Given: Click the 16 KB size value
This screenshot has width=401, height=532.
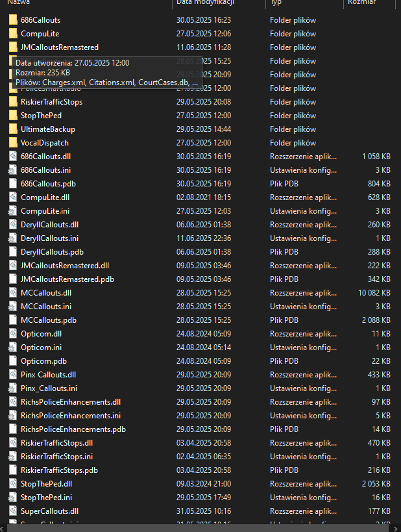Looking at the screenshot, I should coord(382,498).
